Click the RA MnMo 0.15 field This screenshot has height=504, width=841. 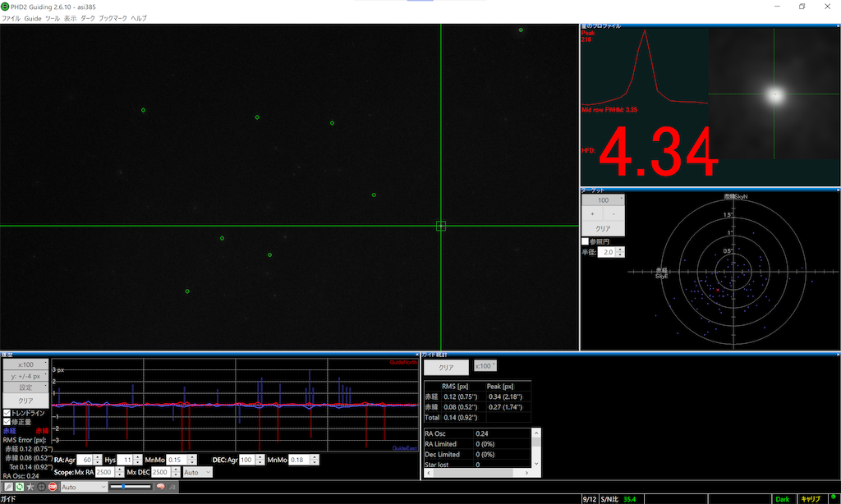177,460
